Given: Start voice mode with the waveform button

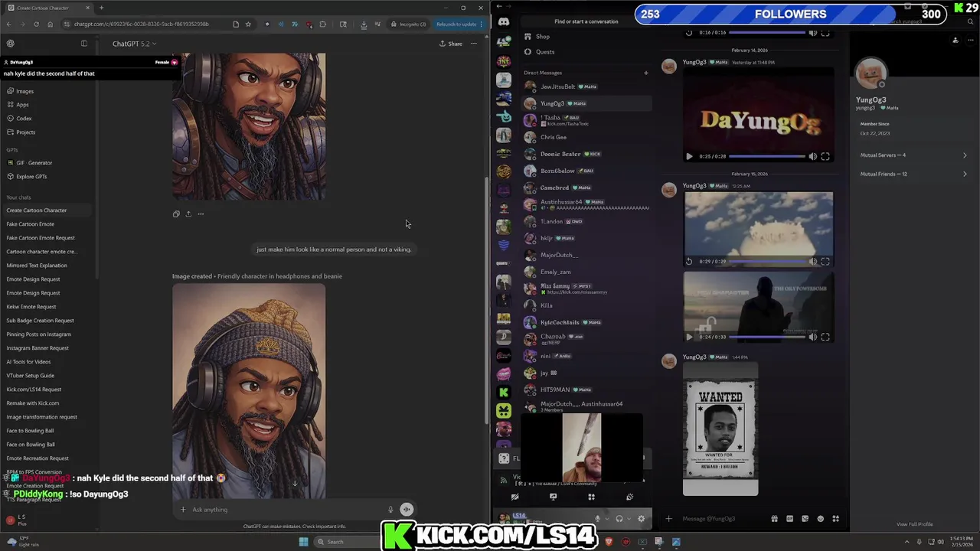Looking at the screenshot, I should pos(407,510).
